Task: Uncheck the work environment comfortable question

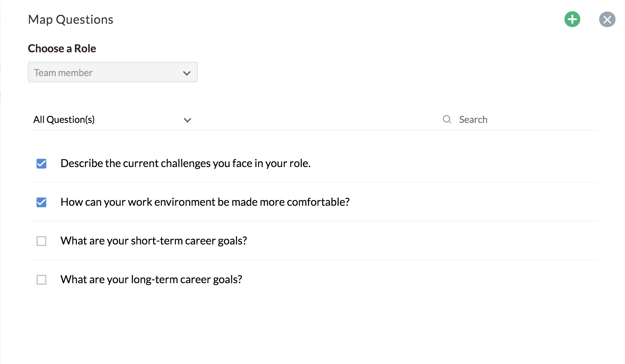Action: [41, 202]
